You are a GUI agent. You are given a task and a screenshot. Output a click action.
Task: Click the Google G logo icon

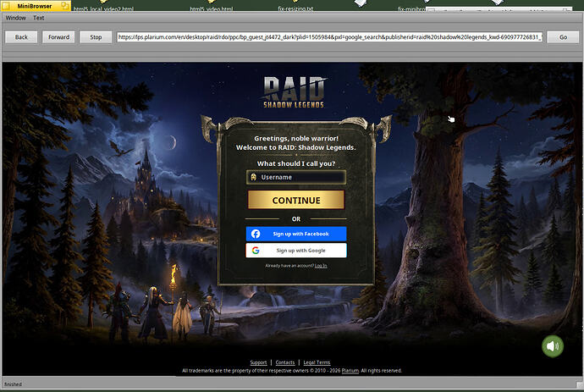[x=256, y=251]
